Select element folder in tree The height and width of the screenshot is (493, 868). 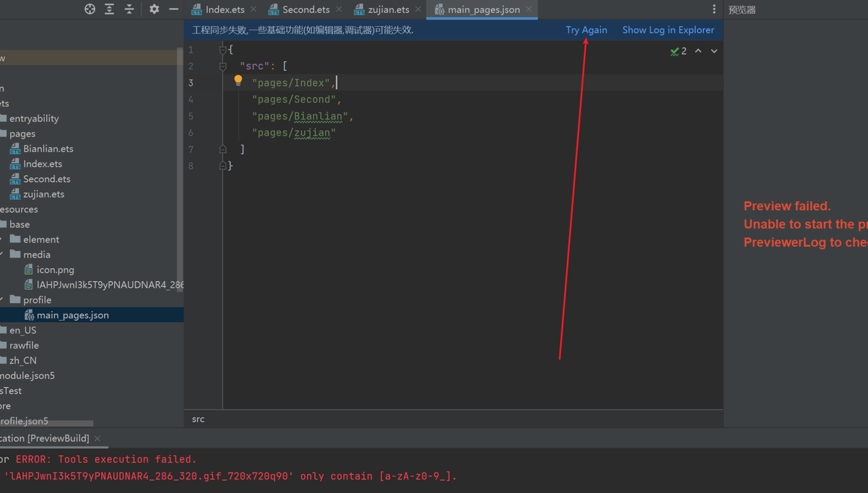[x=41, y=239]
